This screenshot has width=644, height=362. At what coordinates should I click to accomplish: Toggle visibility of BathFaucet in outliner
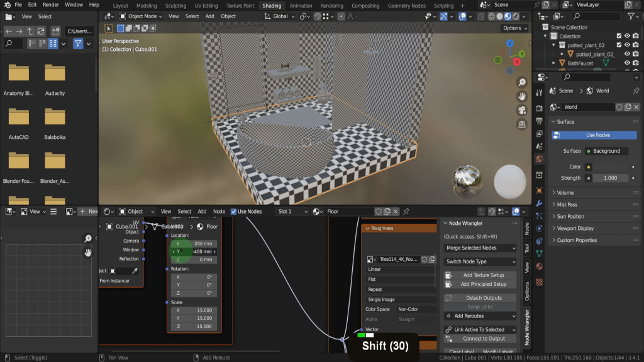coord(627,63)
